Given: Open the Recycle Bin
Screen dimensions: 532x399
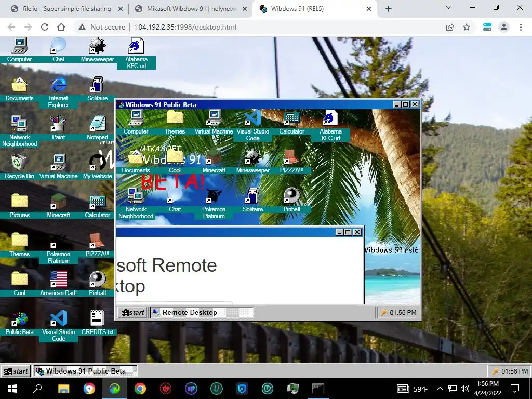Looking at the screenshot, I should (x=19, y=167).
